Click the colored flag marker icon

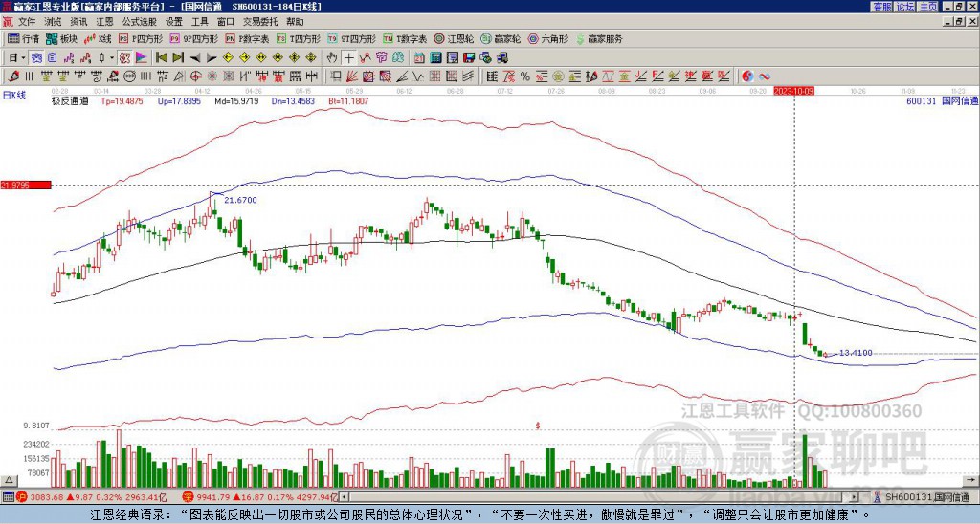(x=142, y=58)
